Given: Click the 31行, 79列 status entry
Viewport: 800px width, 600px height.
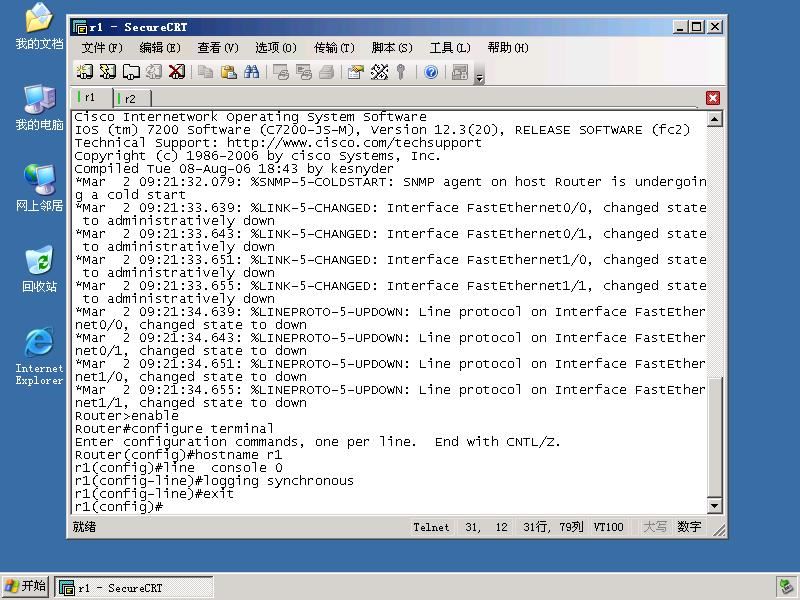Looking at the screenshot, I should 553,527.
